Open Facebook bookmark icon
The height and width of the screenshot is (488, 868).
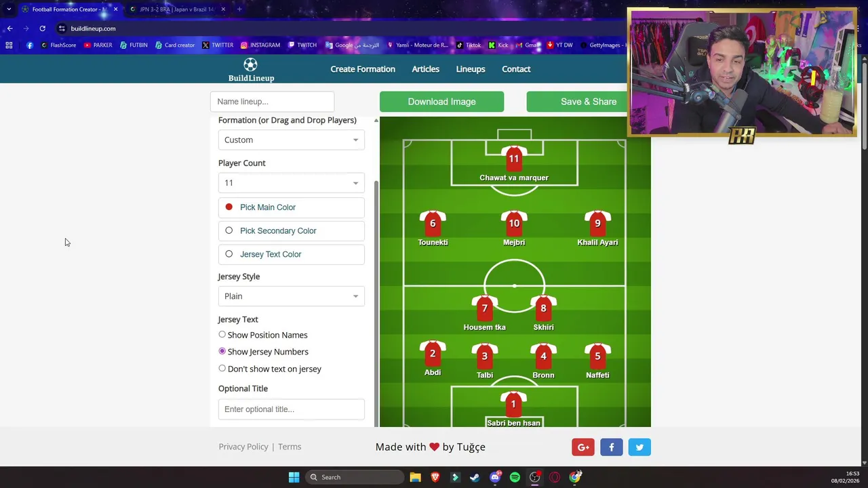pos(29,45)
